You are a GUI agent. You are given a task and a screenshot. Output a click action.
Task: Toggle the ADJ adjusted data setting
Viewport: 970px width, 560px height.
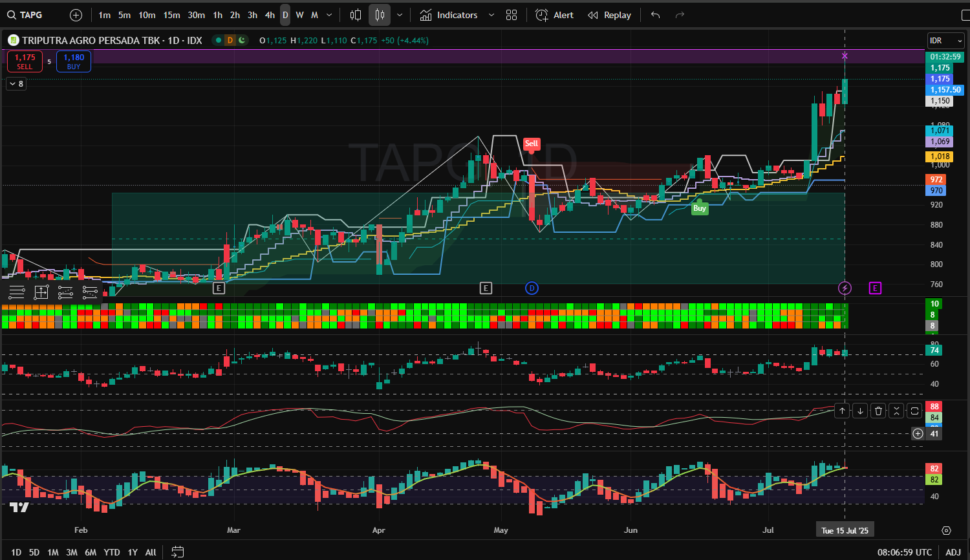coord(953,552)
